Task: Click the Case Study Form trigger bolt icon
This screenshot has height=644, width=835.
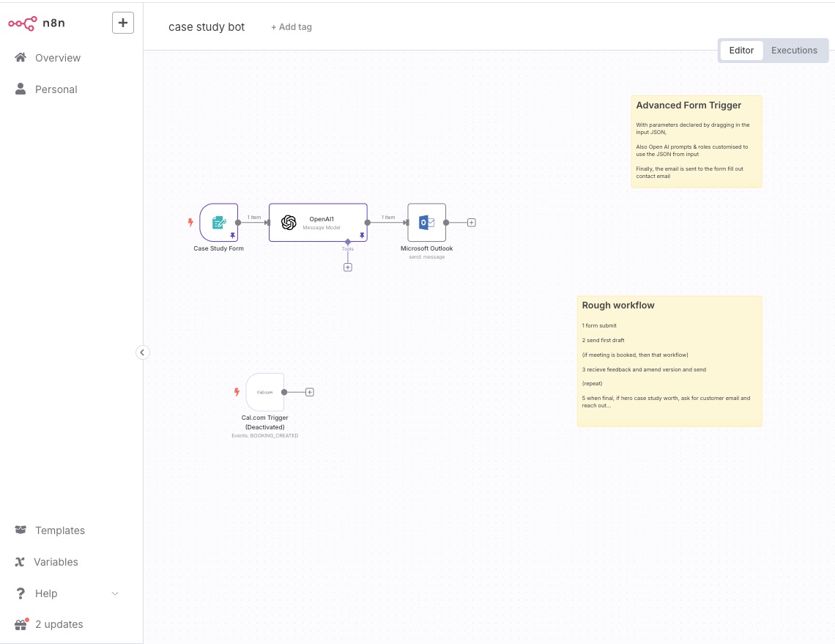Action: pos(190,222)
